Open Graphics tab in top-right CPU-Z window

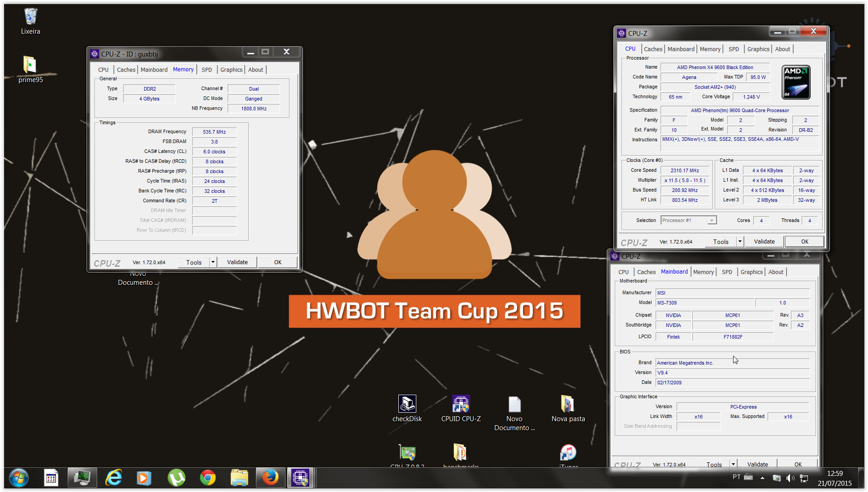[x=758, y=49]
